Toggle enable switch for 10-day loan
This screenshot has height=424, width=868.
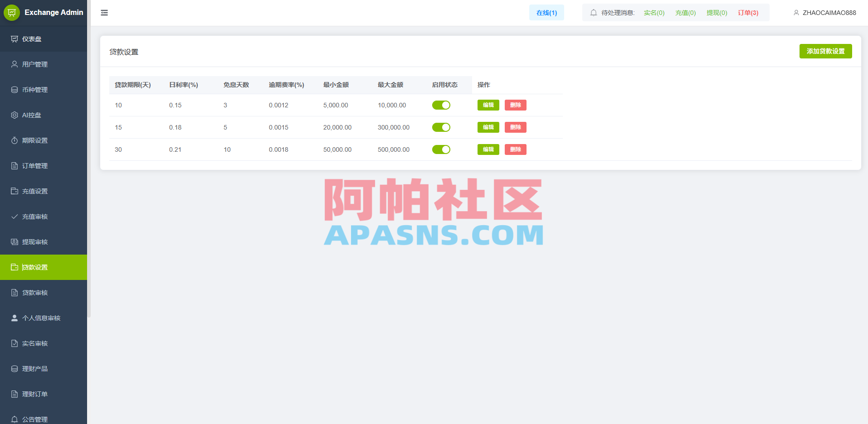(x=441, y=105)
